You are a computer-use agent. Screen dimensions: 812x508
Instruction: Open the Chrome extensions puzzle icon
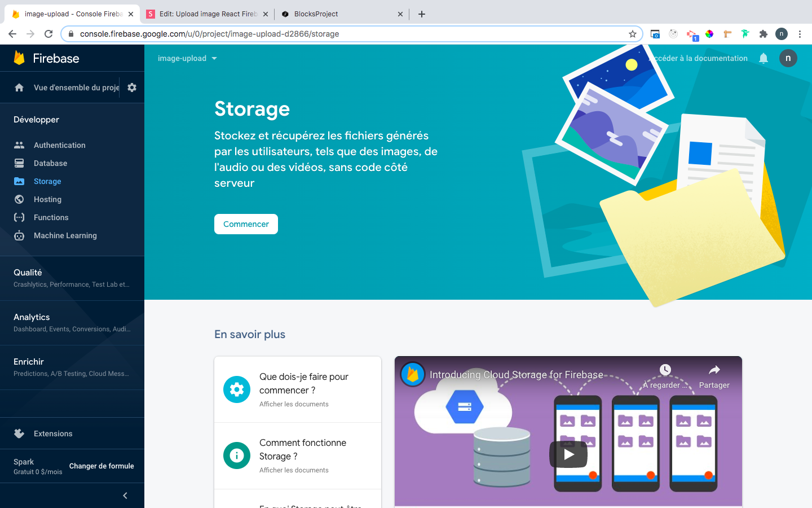point(764,34)
